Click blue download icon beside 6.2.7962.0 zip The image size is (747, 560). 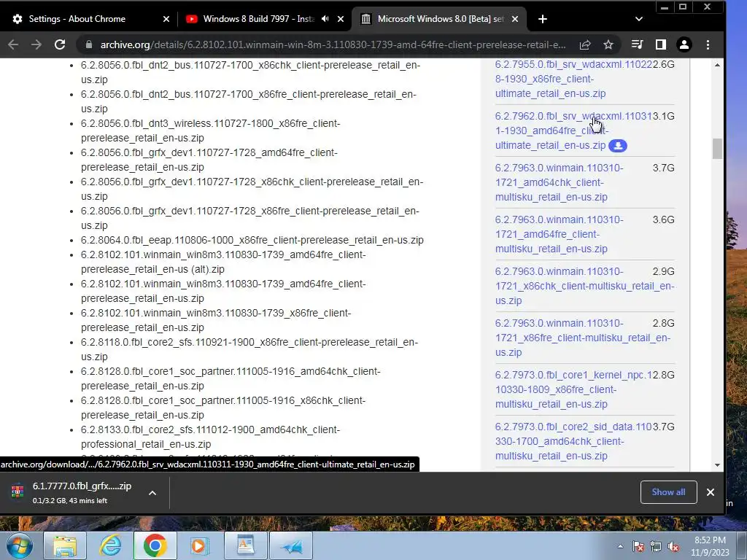[x=618, y=146]
